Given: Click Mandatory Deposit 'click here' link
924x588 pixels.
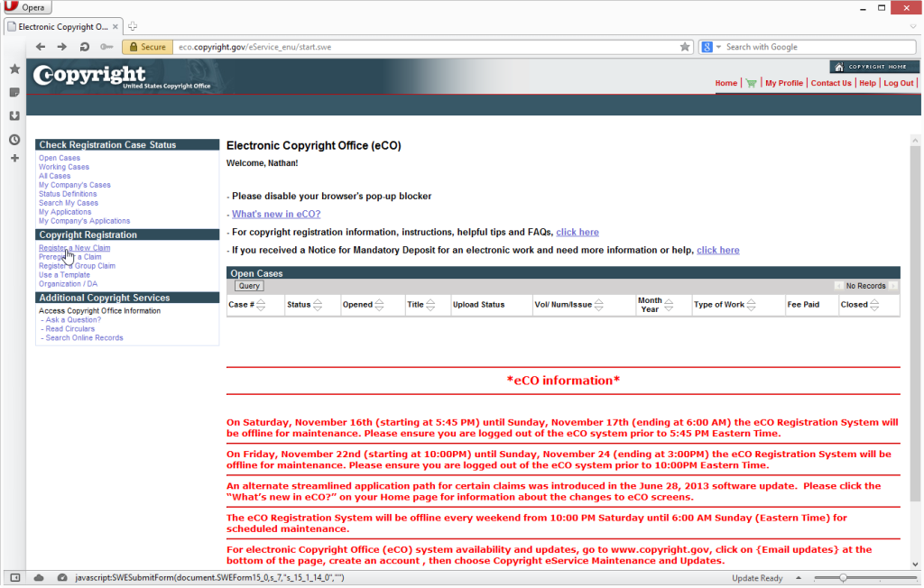Looking at the screenshot, I should [717, 250].
